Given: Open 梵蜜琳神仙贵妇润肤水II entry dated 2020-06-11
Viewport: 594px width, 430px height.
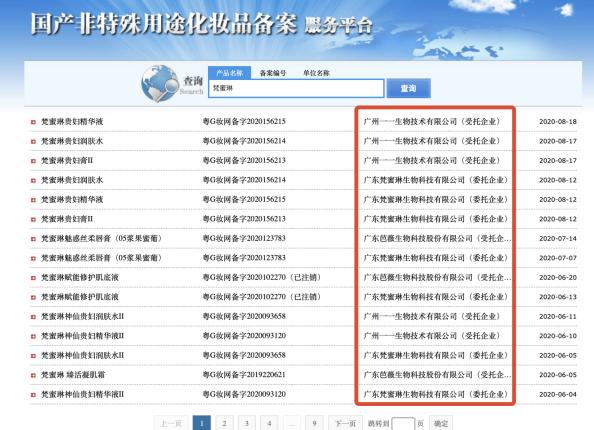Looking at the screenshot, I should pyautogui.click(x=83, y=316).
